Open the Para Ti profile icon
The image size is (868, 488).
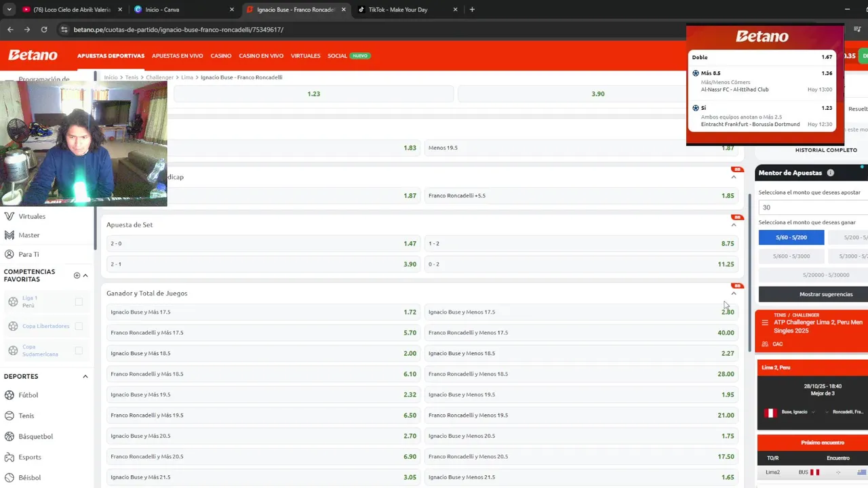pyautogui.click(x=9, y=254)
